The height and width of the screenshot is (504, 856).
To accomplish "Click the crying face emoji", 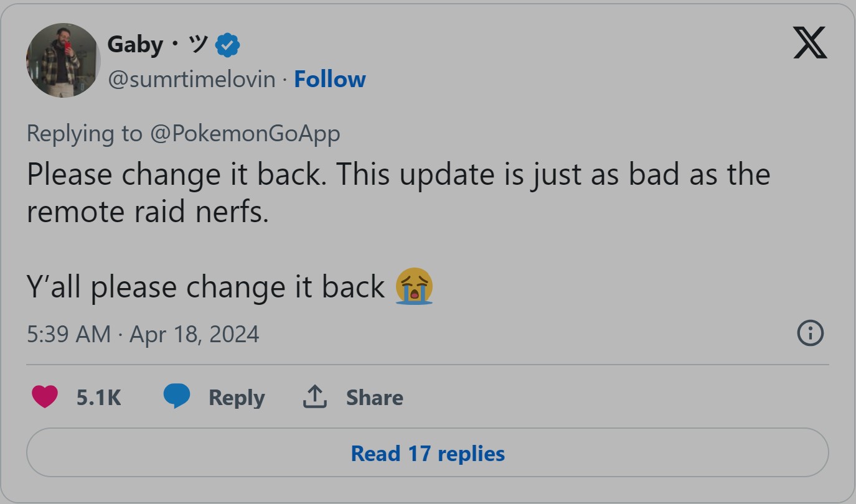I will pos(415,287).
